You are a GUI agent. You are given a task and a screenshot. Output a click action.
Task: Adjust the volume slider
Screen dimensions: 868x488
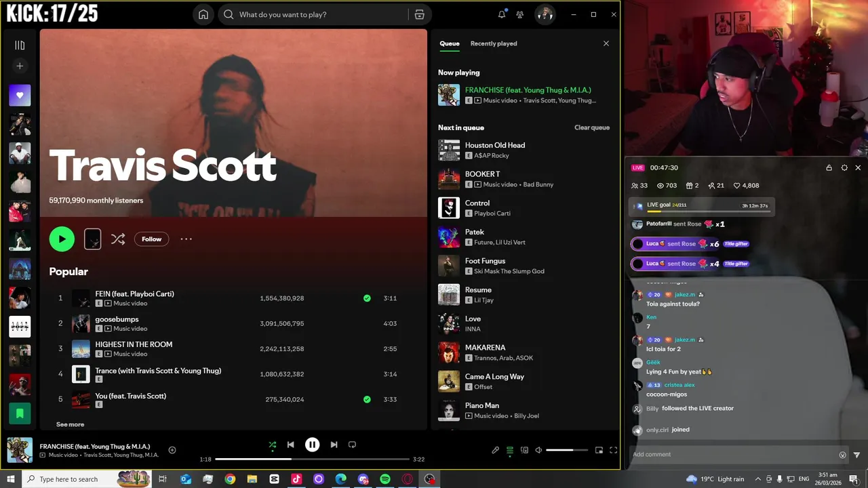click(x=567, y=450)
